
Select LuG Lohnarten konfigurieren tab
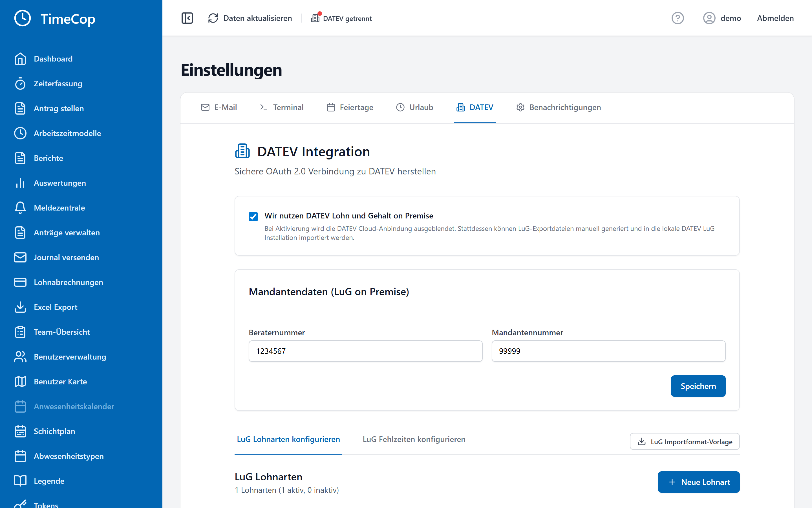click(x=288, y=439)
